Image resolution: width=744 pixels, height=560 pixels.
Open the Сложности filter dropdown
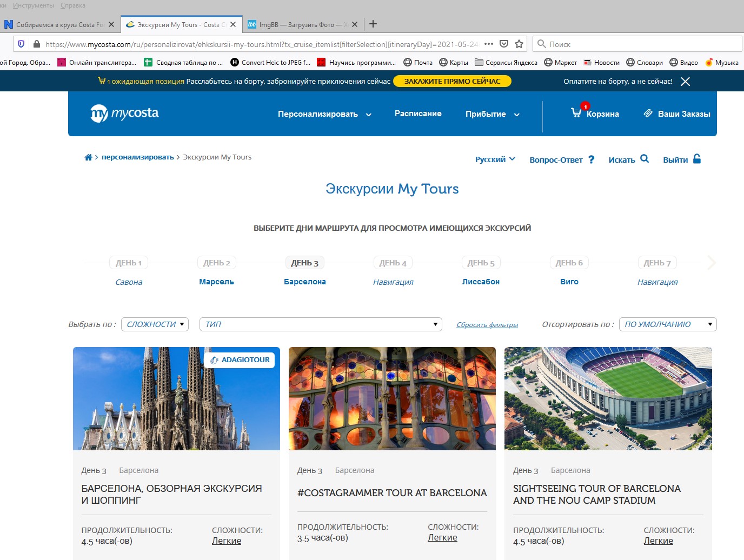[155, 324]
